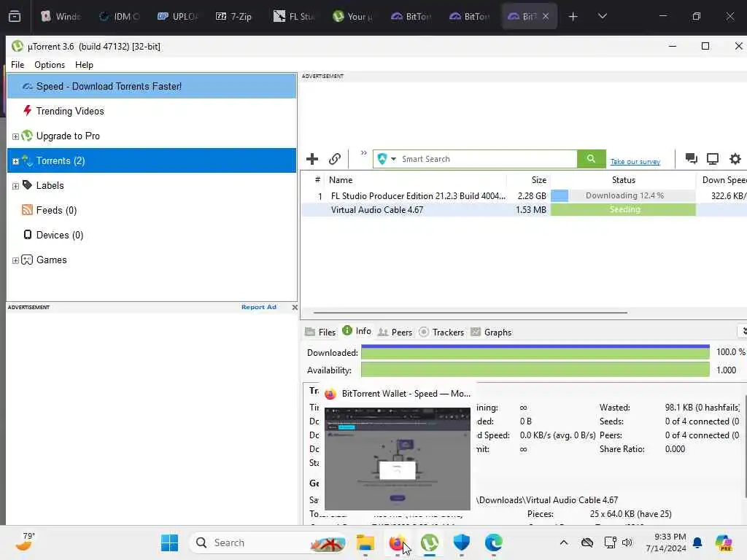Click inside the Smart Search field

(x=487, y=159)
